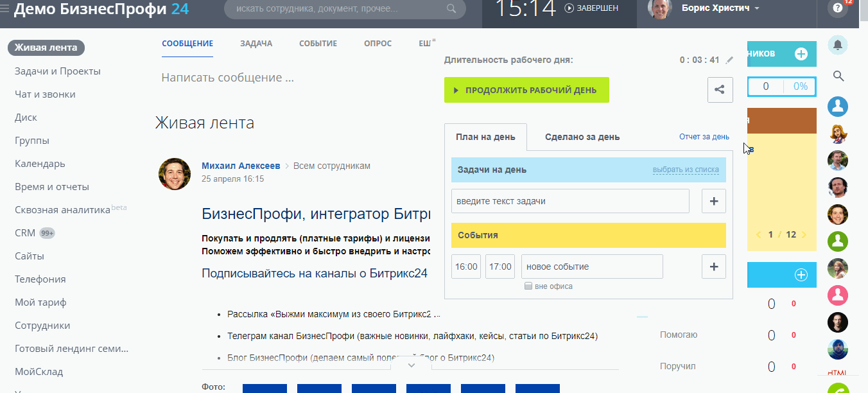Open 'Мой тариф' in left menu
Screen dimensions: 868x393
point(40,302)
